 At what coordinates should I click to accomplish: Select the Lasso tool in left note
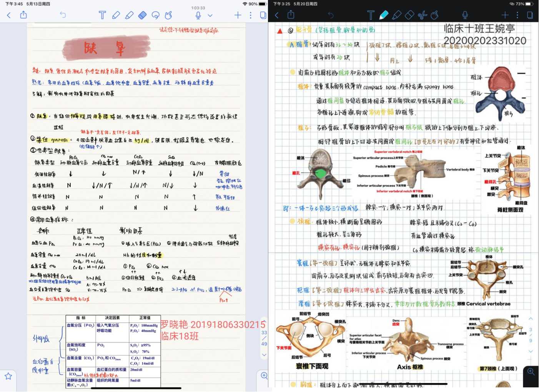click(156, 15)
